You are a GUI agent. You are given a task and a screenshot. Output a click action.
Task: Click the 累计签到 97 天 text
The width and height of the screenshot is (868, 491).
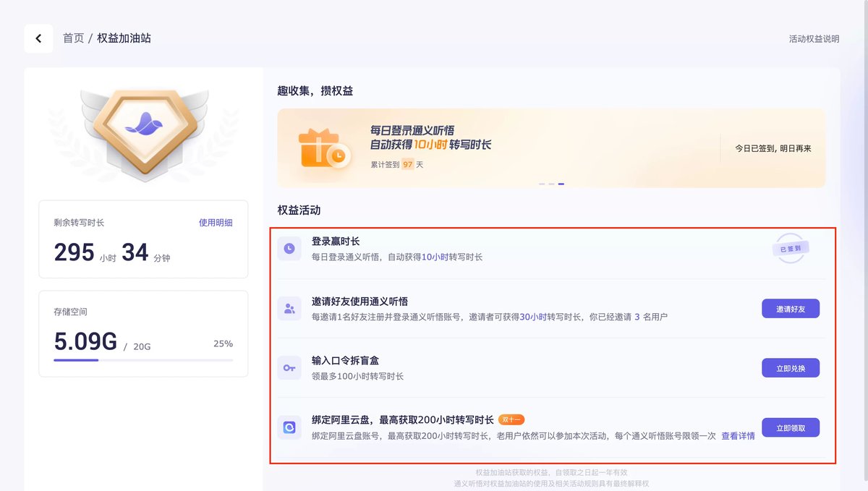397,164
